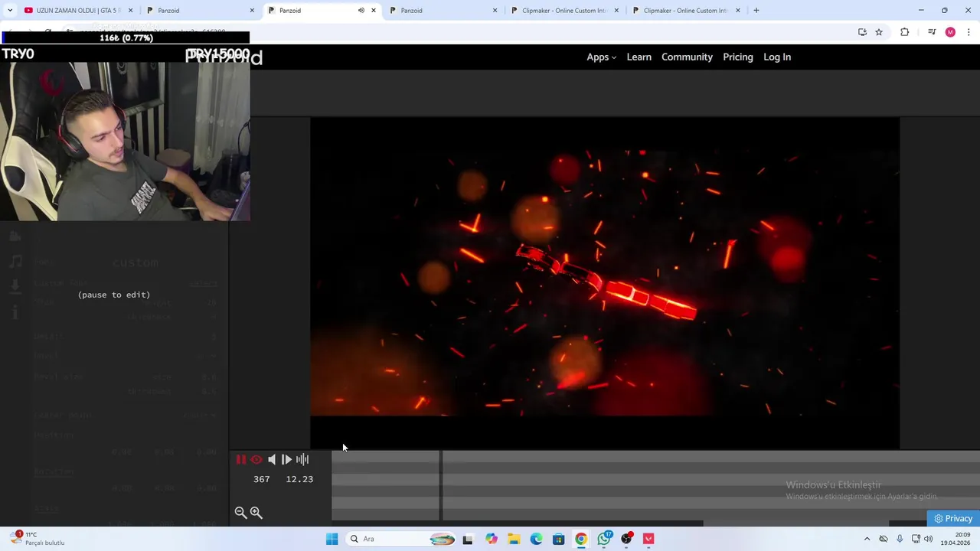Open Microsoft Store from the taskbar
Screen dimensions: 980x551
point(559,539)
